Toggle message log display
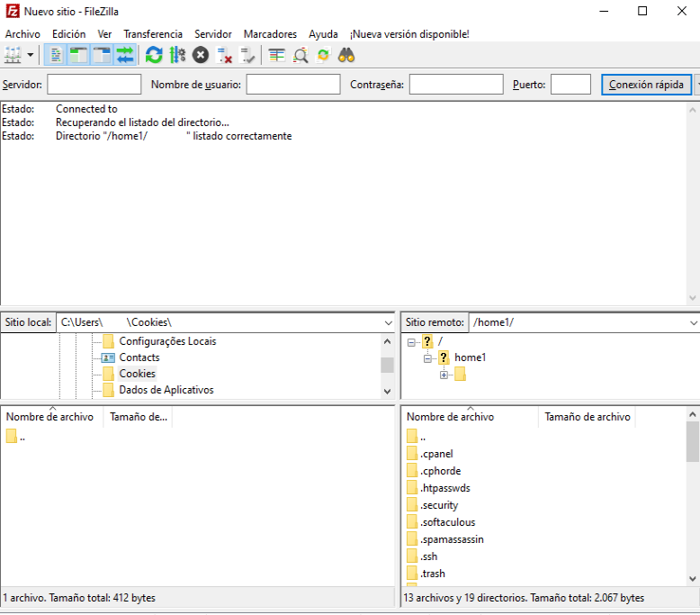The image size is (700, 615). [x=56, y=56]
